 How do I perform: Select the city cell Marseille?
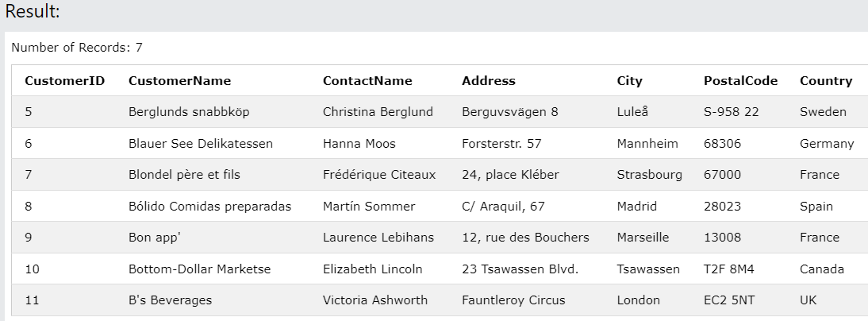[643, 238]
